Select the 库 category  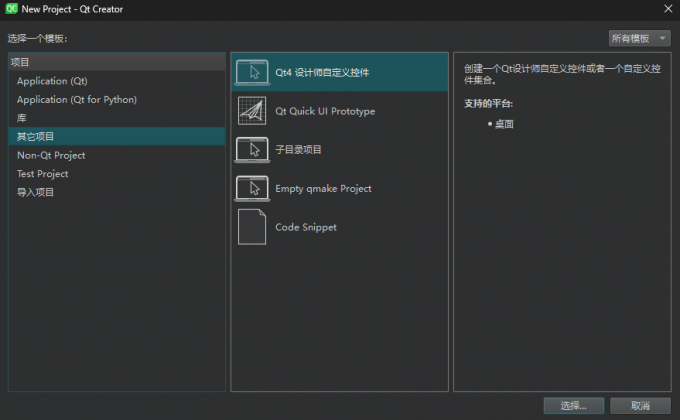(x=117, y=118)
